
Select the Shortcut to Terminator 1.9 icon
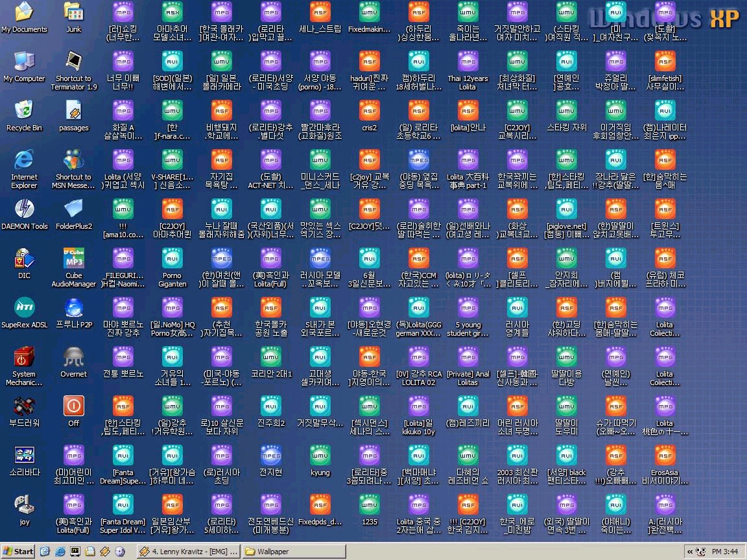tap(73, 62)
